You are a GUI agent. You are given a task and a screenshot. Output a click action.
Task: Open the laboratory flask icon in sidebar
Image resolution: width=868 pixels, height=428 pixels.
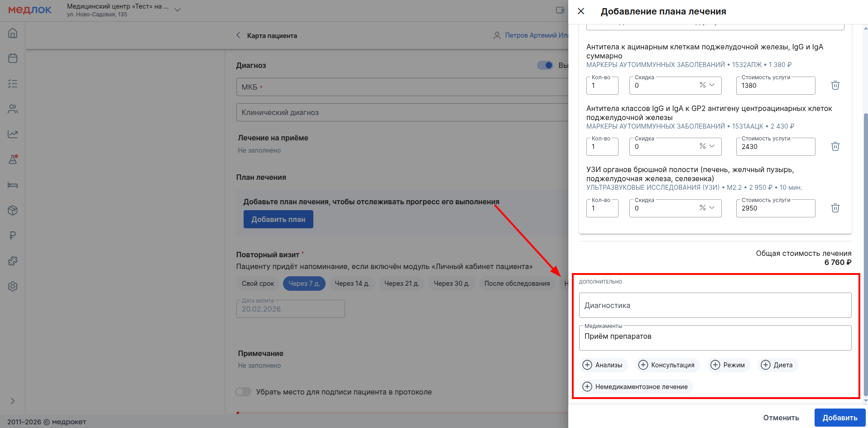(x=13, y=159)
